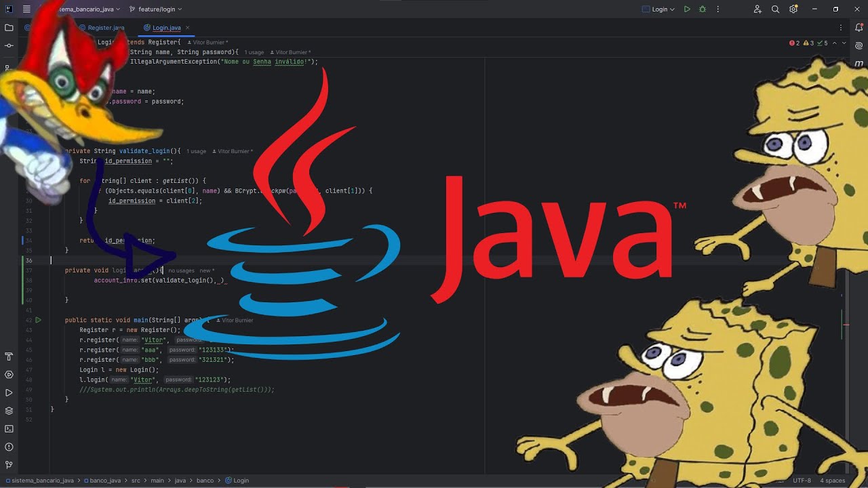
Task: Show the 3 warnings indicator
Action: point(808,43)
